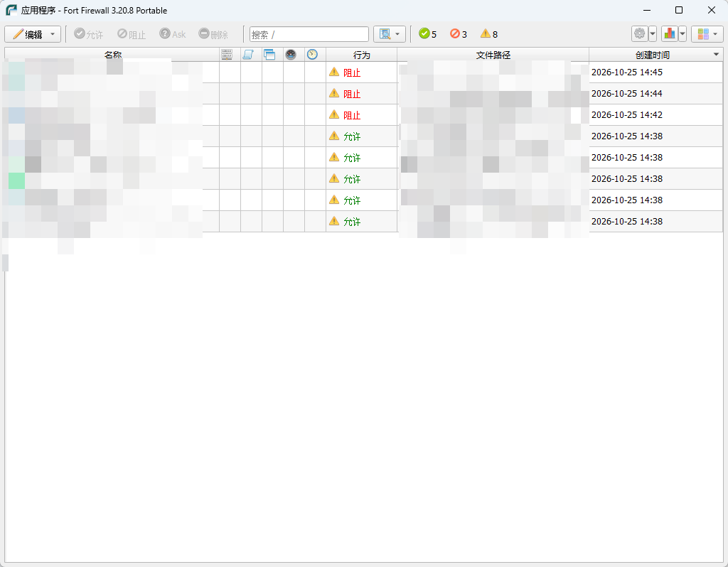728x567 pixels.
Task: Click the yellow warning count 8 indicator
Action: 489,34
